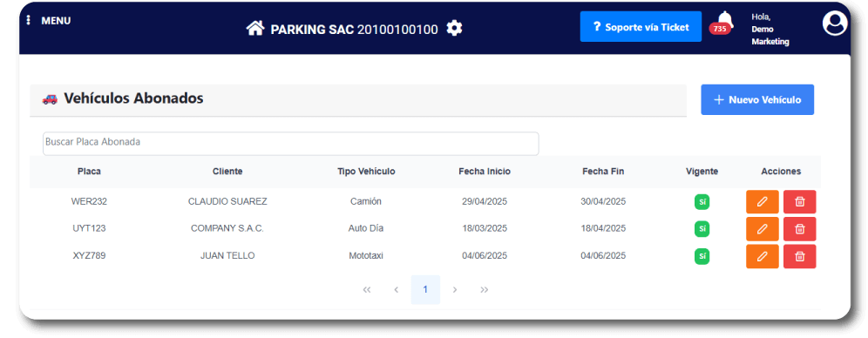868x338 pixels.
Task: Jump to the last page with the double-right arrow
Action: (x=485, y=290)
